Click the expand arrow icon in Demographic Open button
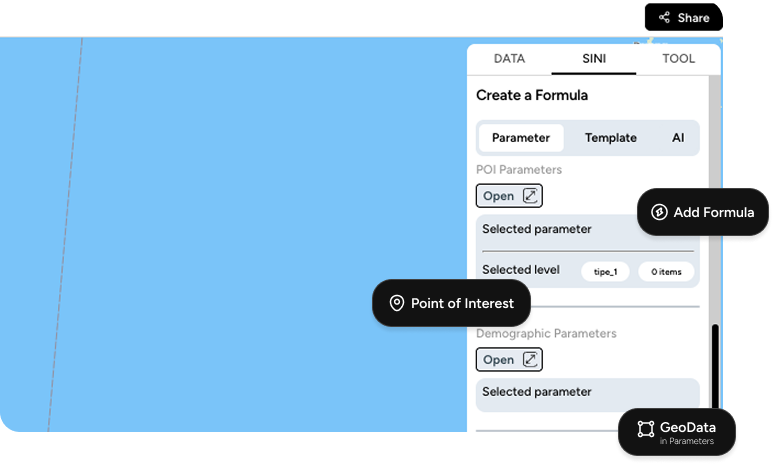 pos(530,359)
